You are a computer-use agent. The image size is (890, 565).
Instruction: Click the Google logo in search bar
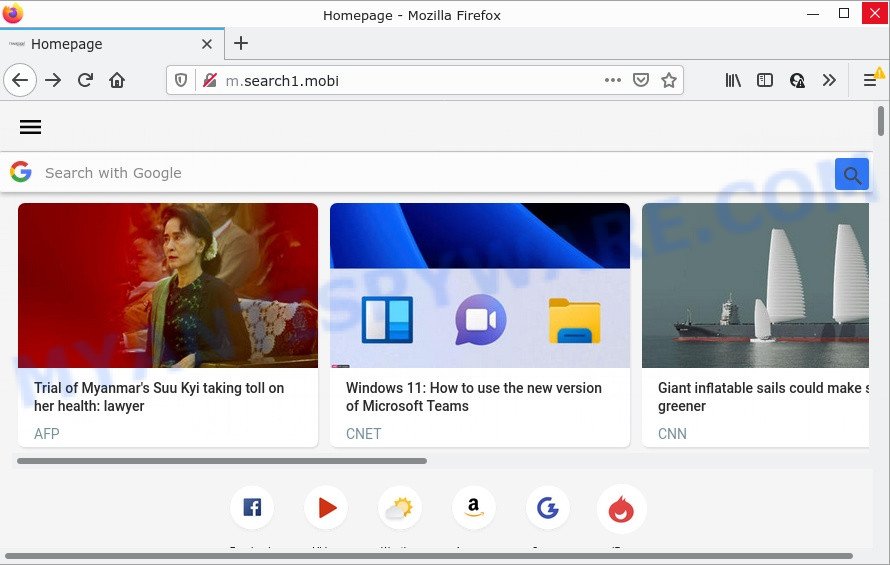pos(20,171)
